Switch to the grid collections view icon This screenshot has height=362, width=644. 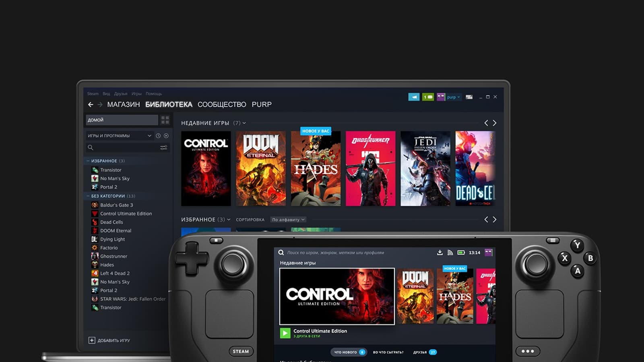tap(165, 120)
